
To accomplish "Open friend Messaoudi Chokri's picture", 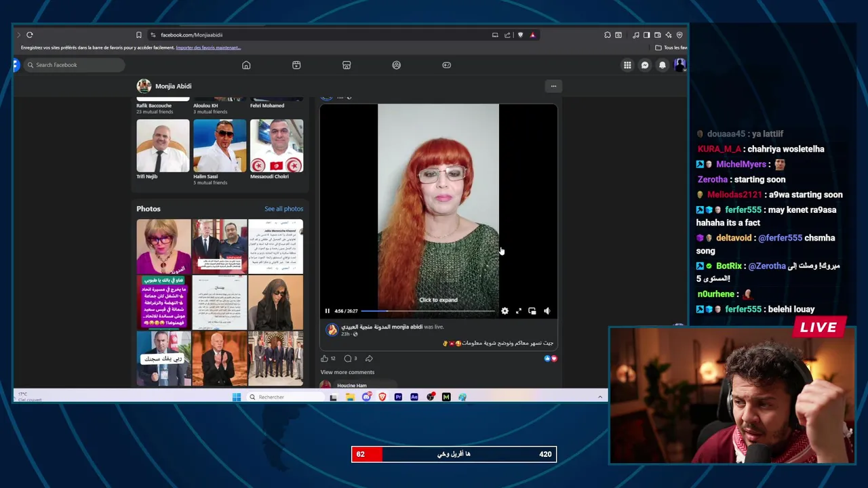I will [277, 146].
